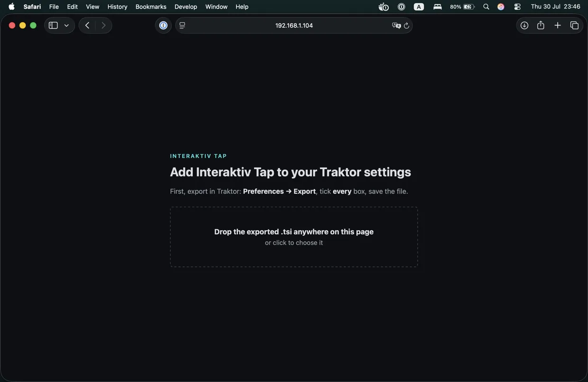Open the input source 'A' menu
588x382 pixels.
(419, 7)
